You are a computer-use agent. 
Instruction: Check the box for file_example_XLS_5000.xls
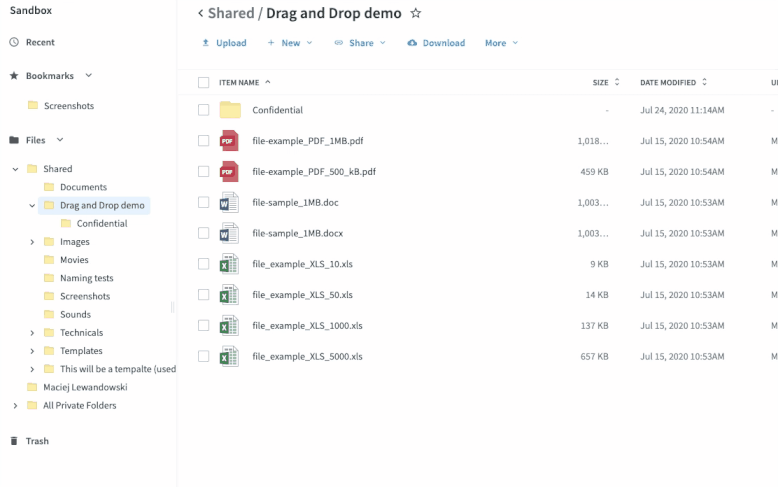tap(204, 356)
